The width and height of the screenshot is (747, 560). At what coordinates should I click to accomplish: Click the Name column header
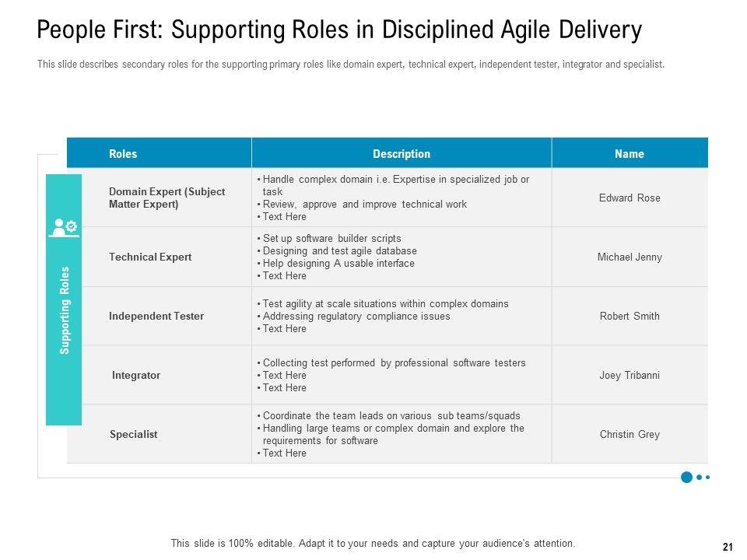pos(630,154)
